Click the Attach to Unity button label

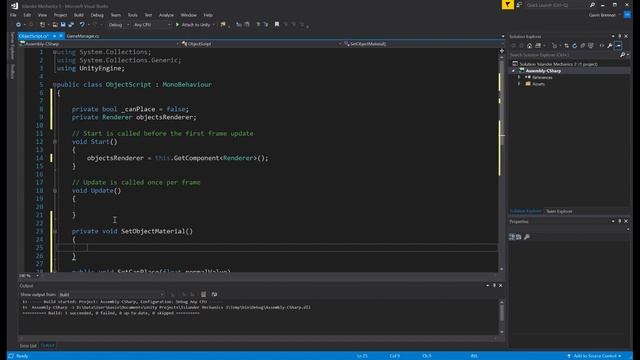(196, 25)
